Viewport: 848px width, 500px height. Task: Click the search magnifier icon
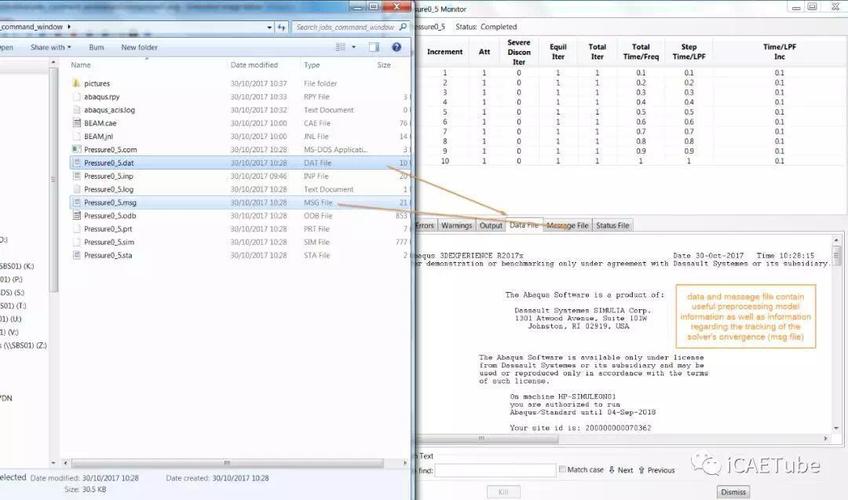click(x=402, y=27)
